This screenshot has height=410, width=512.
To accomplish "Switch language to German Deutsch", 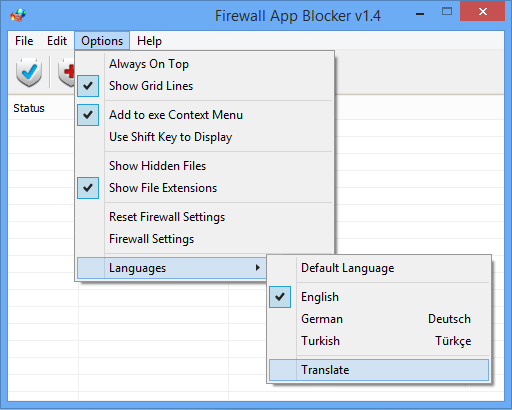I will coord(379,319).
